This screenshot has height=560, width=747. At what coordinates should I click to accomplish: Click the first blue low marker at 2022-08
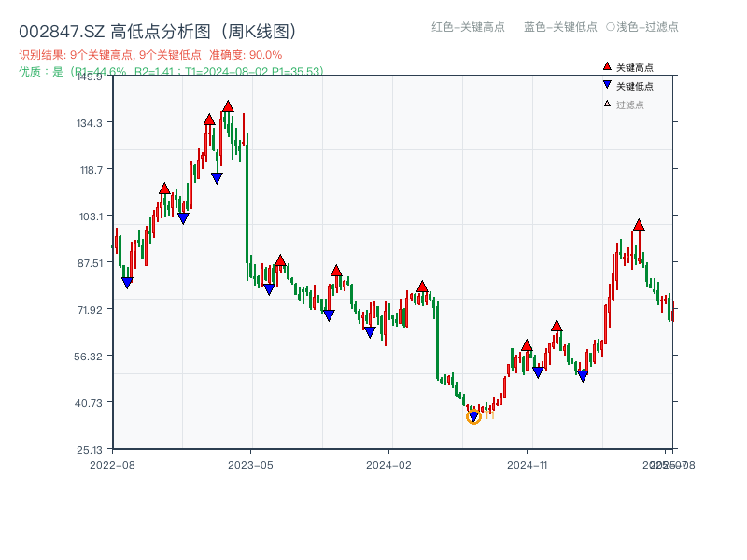(127, 283)
